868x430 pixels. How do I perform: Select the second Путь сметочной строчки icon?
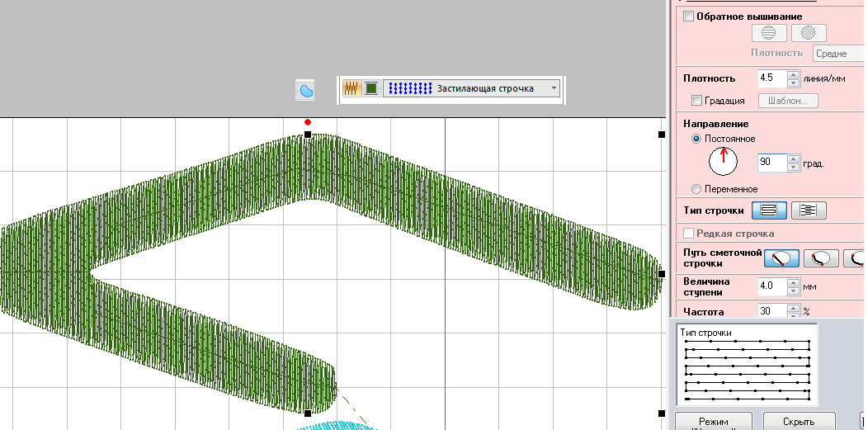[821, 258]
